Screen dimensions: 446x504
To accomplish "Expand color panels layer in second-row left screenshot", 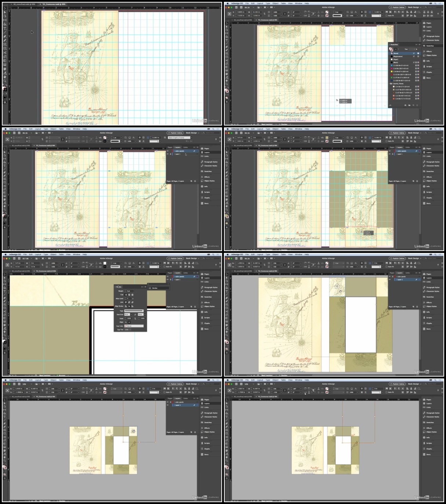I will coord(174,151).
